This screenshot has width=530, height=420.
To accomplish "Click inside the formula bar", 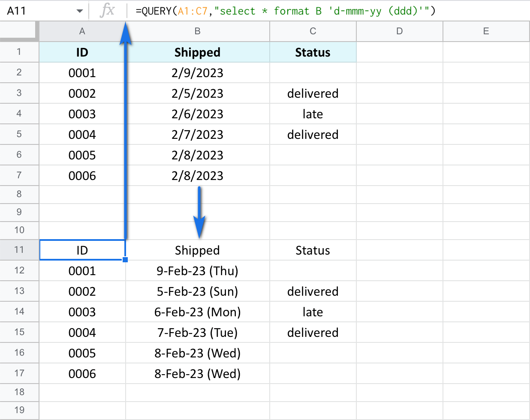I will [300, 11].
